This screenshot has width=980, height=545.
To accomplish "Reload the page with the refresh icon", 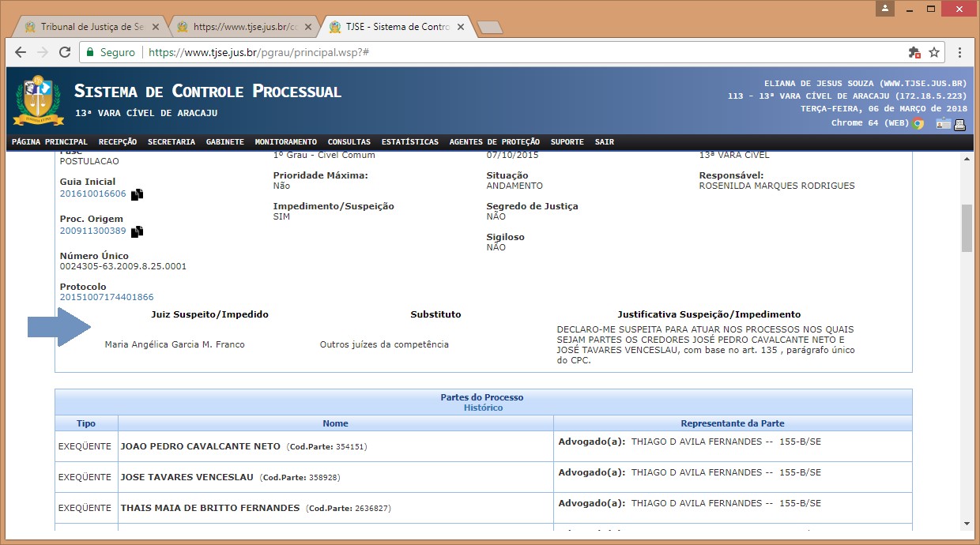I will click(x=64, y=52).
